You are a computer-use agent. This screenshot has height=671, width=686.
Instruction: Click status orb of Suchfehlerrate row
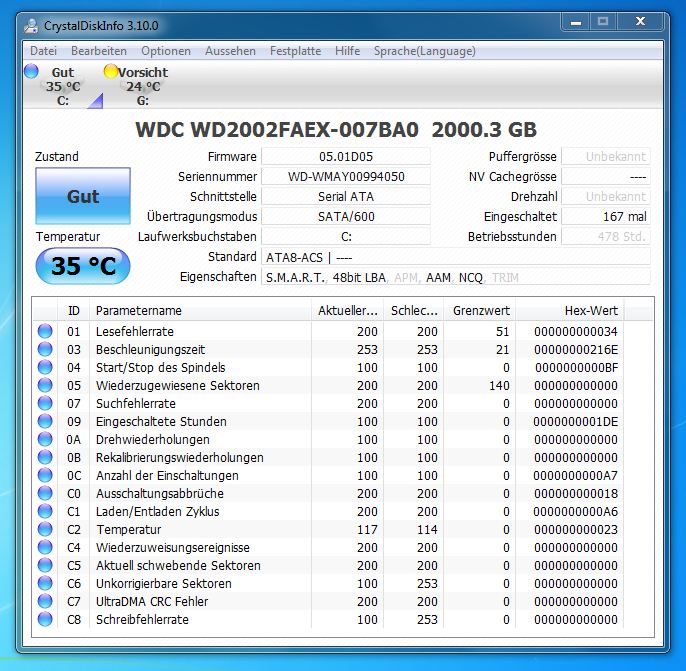pyautogui.click(x=45, y=403)
